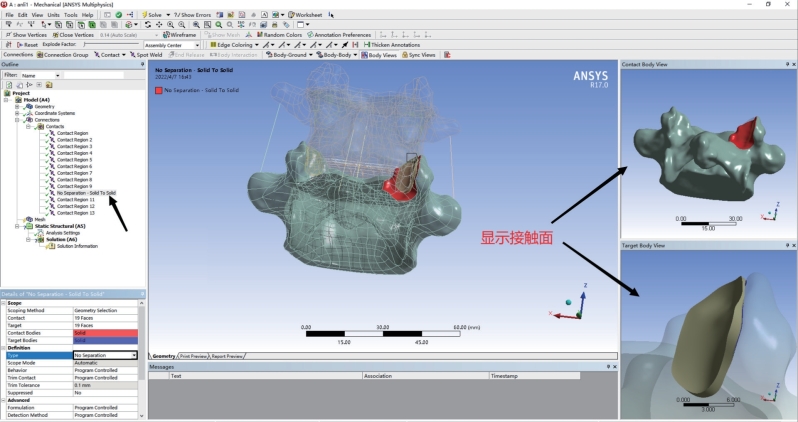Screen dimensions: 798x422
Task: Select Analysis Settings in tree
Action: tap(63, 233)
